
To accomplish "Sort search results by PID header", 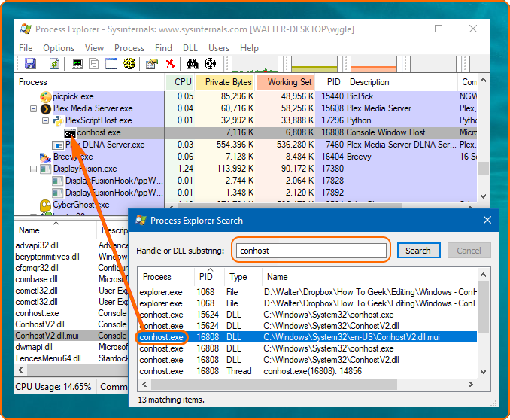I will tap(208, 277).
